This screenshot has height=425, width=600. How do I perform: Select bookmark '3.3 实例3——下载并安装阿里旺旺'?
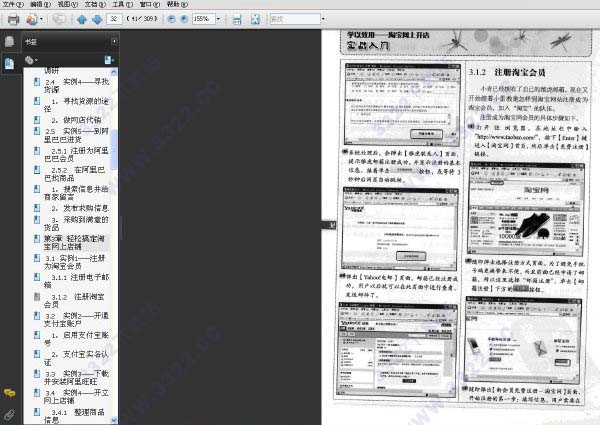click(x=76, y=378)
